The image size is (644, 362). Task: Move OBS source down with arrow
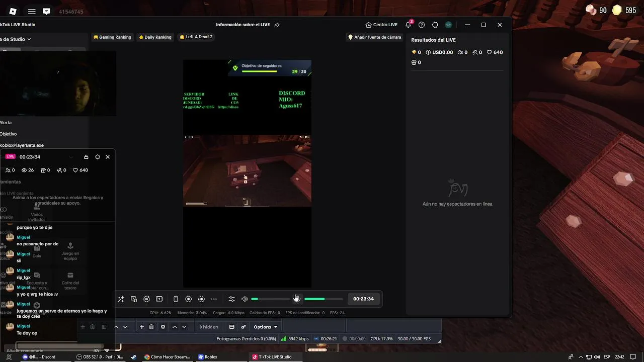184,327
